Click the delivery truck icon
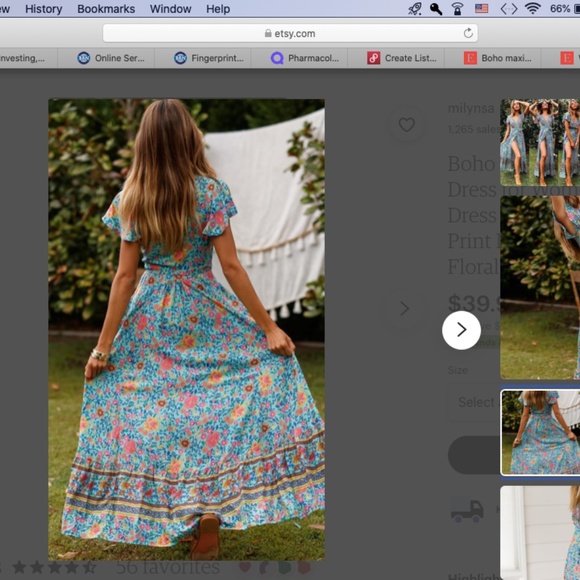This screenshot has width=580, height=580. [x=467, y=511]
